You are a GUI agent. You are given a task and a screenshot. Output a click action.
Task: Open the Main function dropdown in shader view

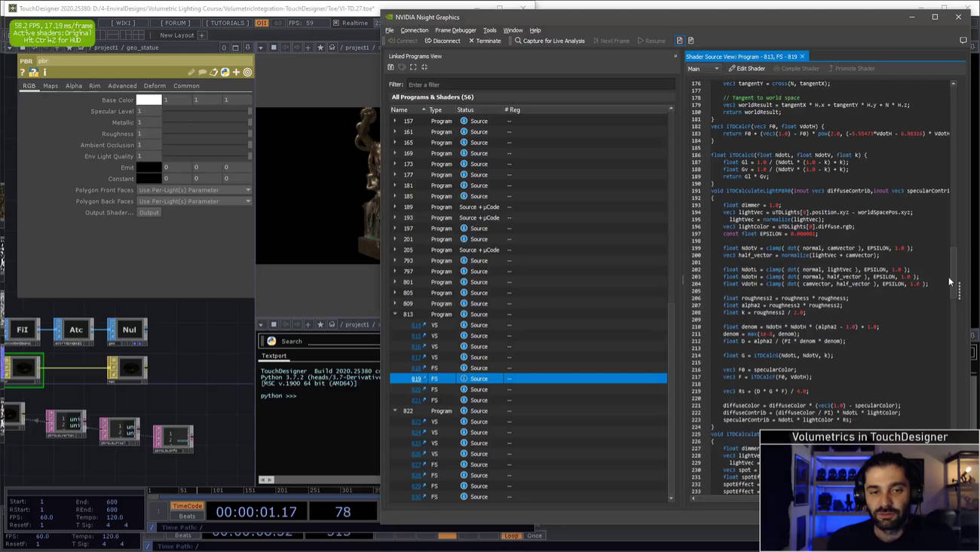click(703, 69)
